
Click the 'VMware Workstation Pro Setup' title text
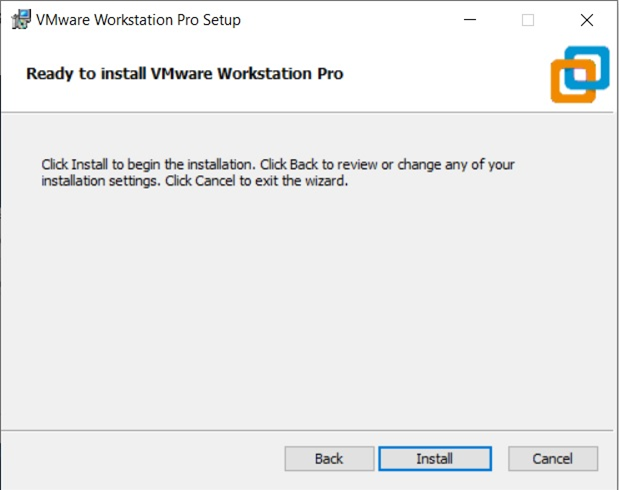pyautogui.click(x=138, y=20)
